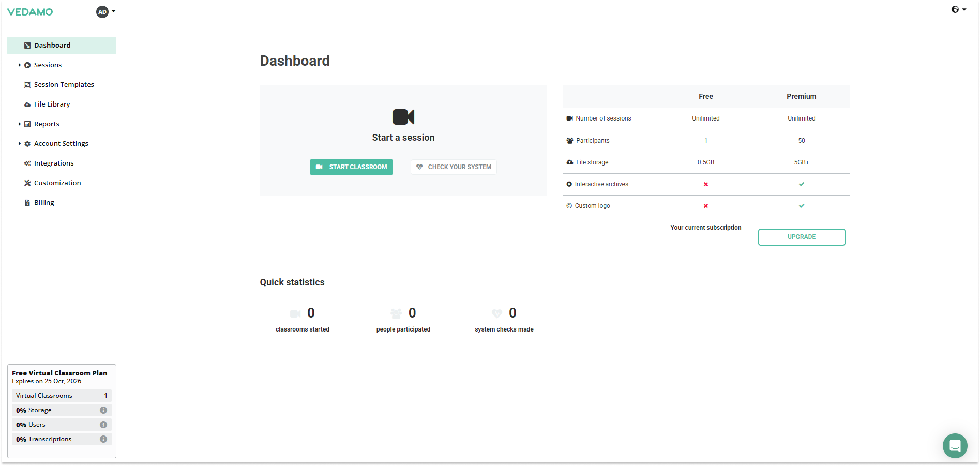Image resolution: width=980 pixels, height=466 pixels.
Task: Click the Virtual Classrooms plan row
Action: click(x=62, y=396)
